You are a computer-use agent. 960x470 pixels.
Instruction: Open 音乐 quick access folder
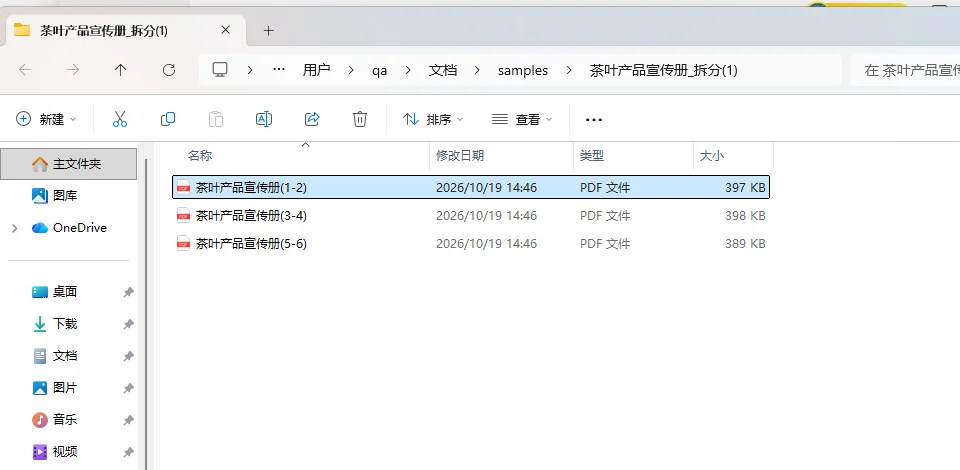pos(64,420)
